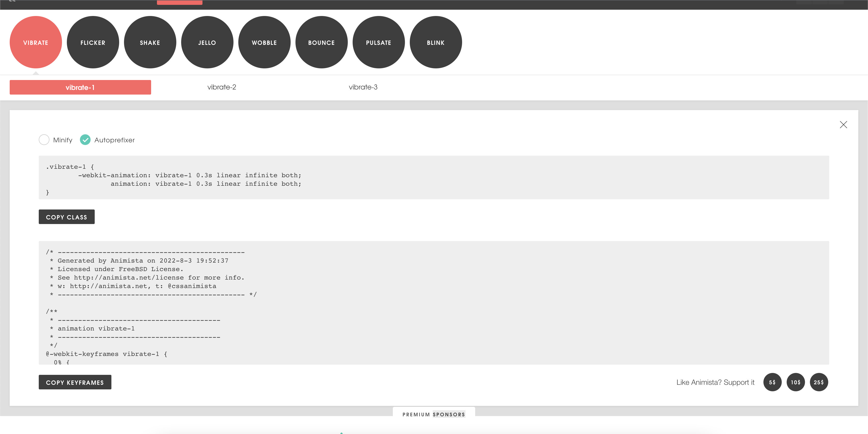Click the 25$ support button

[818, 382]
